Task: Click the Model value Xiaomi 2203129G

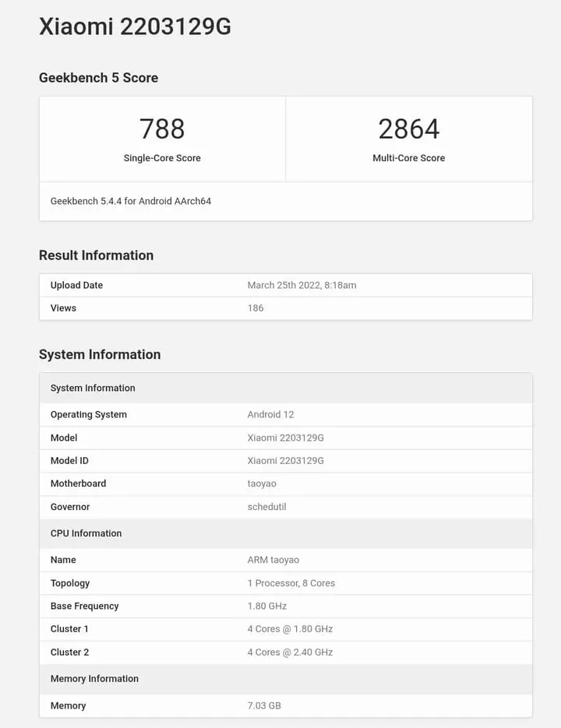Action: point(285,438)
